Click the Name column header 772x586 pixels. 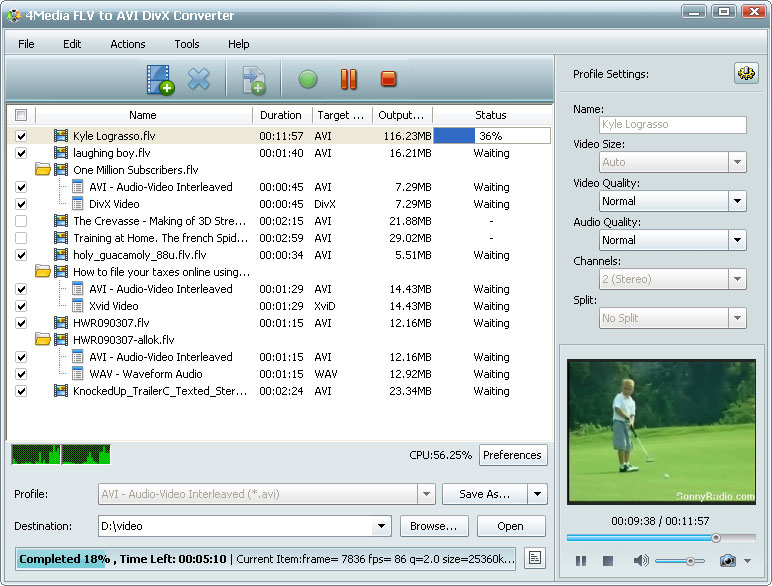coord(143,115)
